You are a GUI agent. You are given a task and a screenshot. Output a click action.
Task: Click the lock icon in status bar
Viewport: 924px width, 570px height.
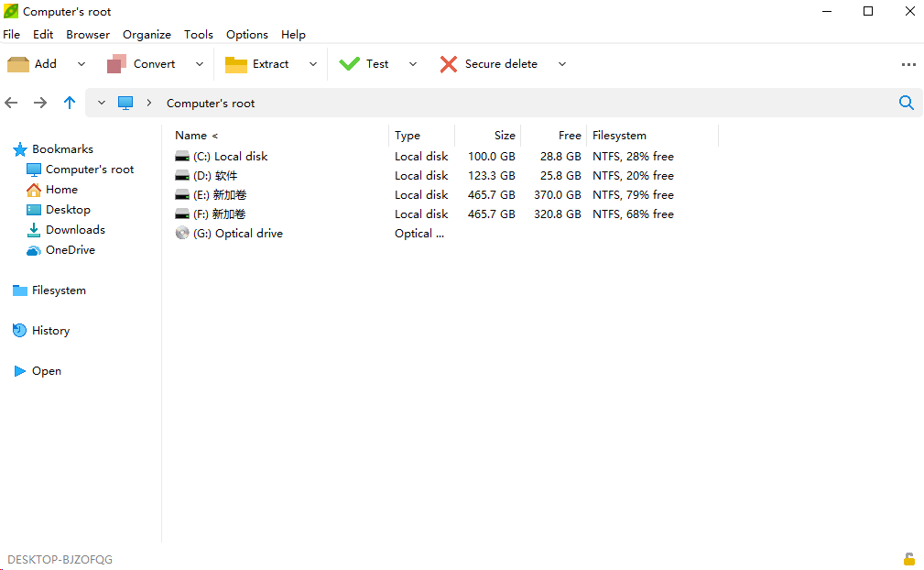click(x=908, y=558)
